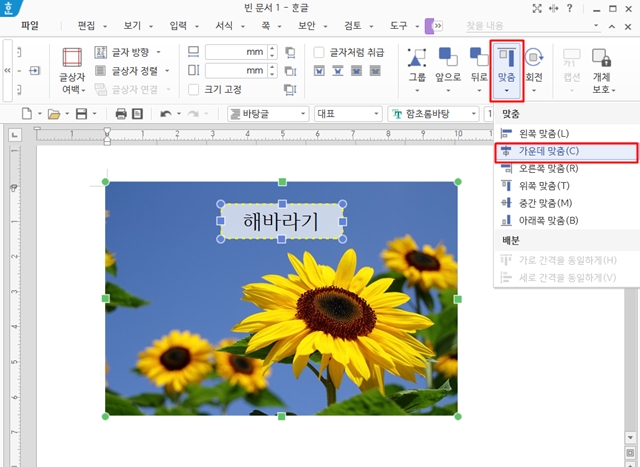Toggle the 크기 고정 checkbox

point(193,89)
